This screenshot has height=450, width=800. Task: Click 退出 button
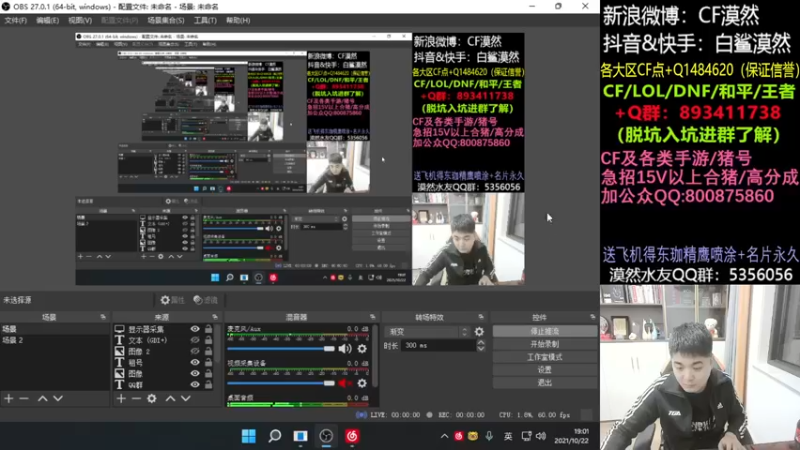point(545,383)
